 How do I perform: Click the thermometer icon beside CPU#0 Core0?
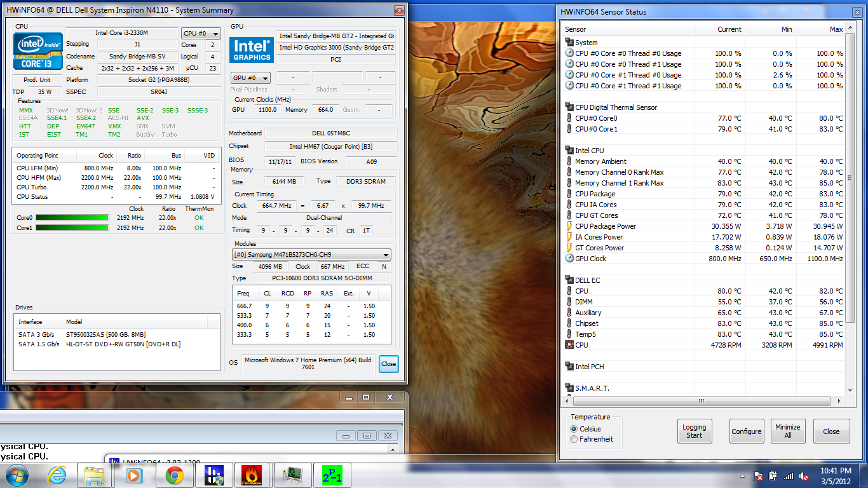(569, 118)
